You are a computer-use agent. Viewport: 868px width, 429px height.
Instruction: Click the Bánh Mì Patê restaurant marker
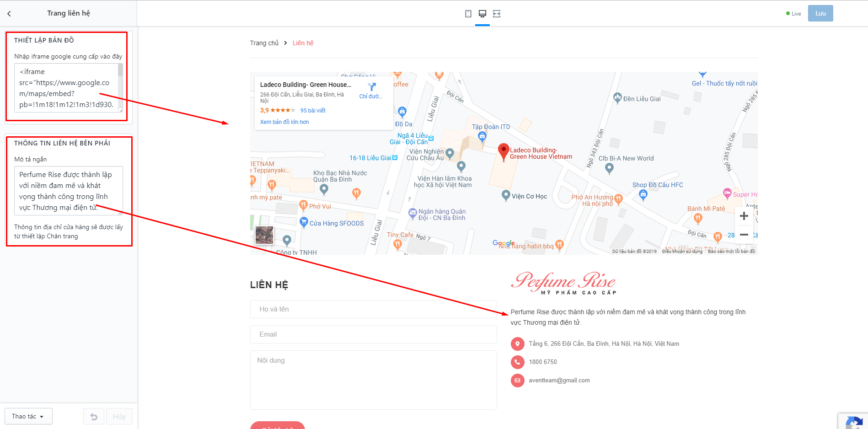point(698,218)
